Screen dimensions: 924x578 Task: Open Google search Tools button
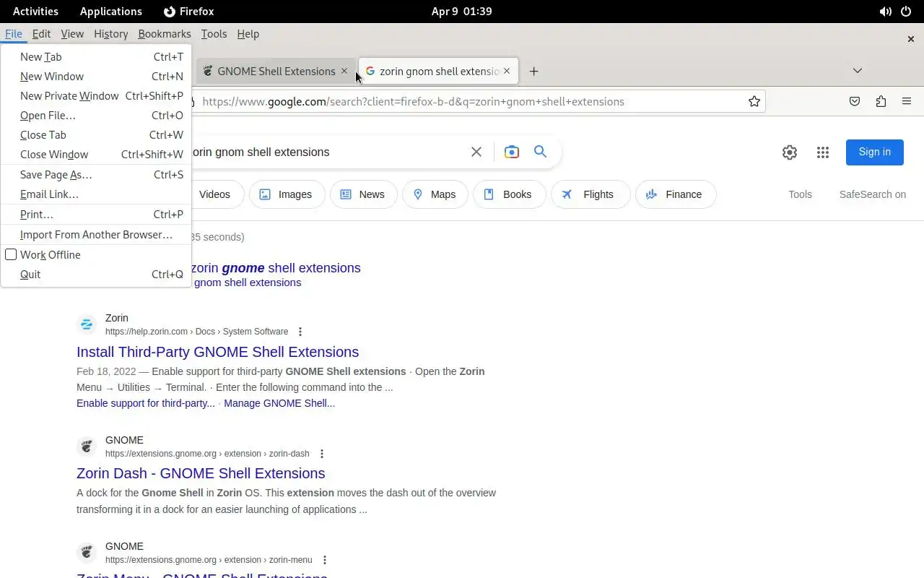pos(800,194)
